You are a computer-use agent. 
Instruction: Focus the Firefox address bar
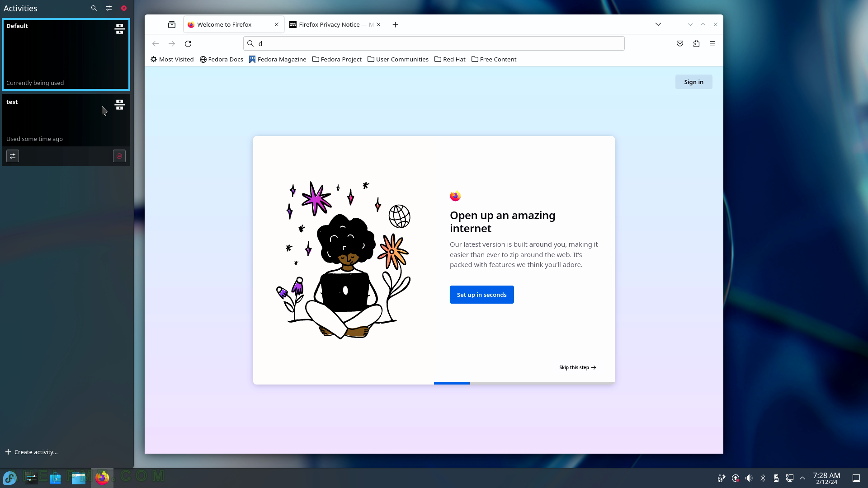[x=434, y=43]
